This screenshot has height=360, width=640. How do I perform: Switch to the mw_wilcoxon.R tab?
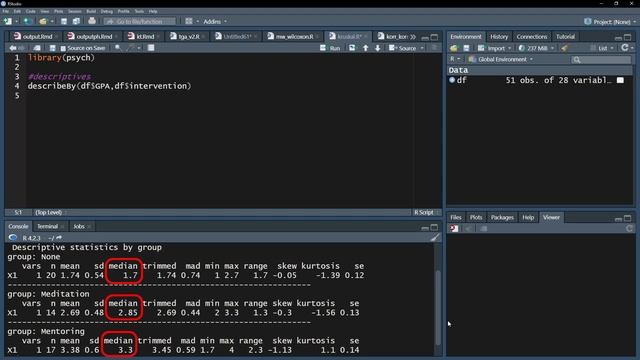[x=293, y=37]
